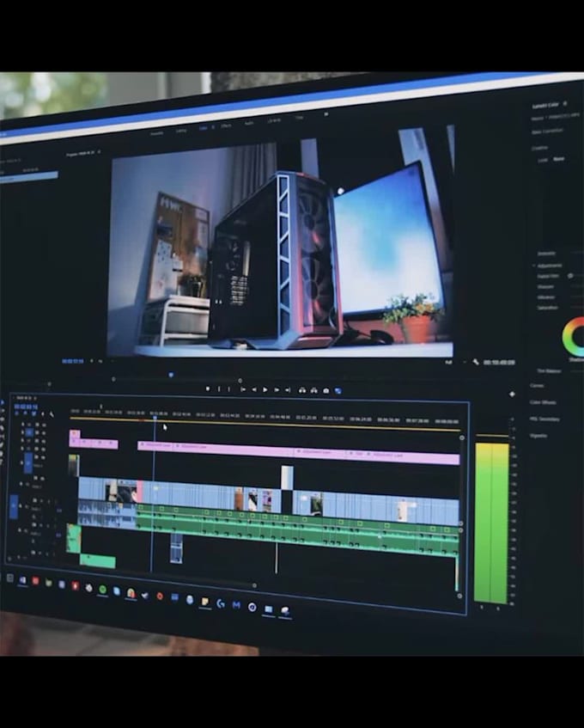The height and width of the screenshot is (728, 584).
Task: Open the button editor plus icon beside transport
Action: tap(512, 394)
